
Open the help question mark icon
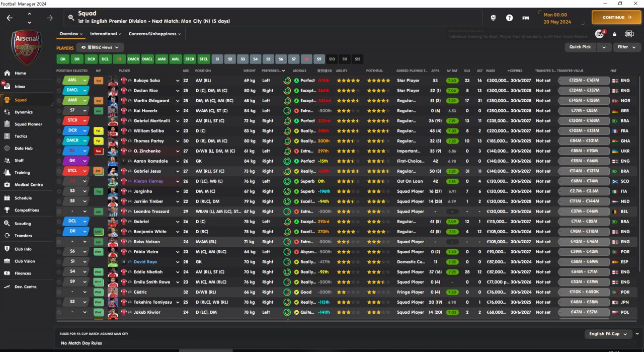[x=510, y=18]
